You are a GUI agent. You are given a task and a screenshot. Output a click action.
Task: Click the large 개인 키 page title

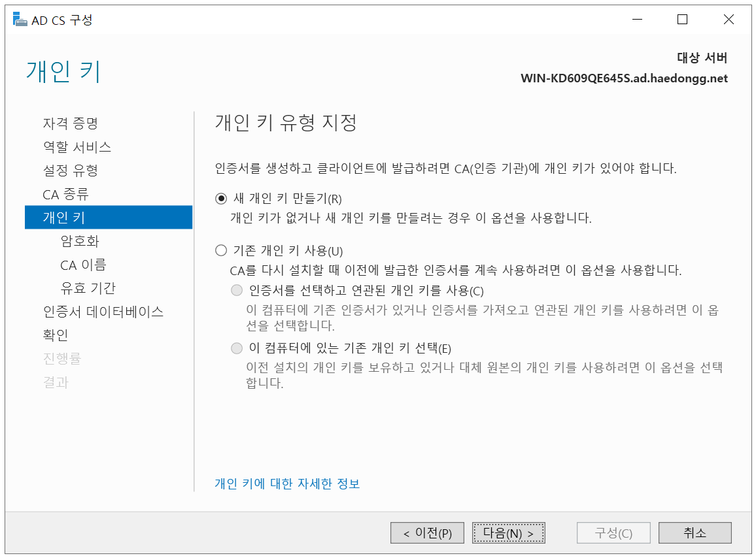point(63,72)
